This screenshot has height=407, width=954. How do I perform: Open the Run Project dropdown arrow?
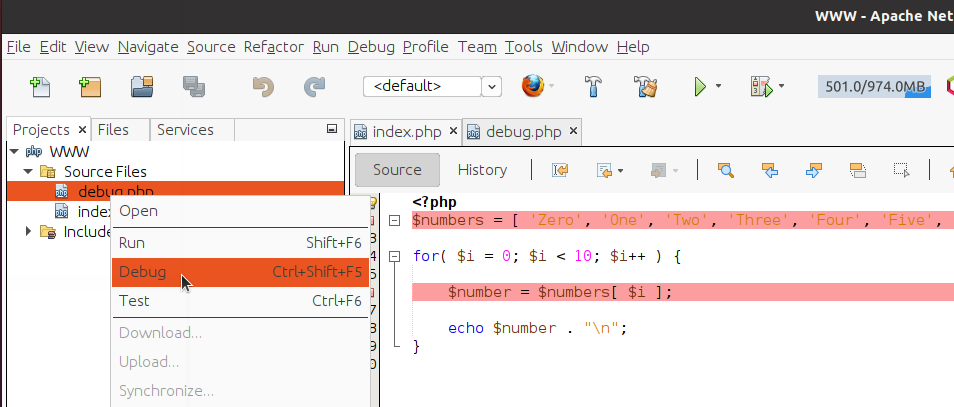(x=718, y=86)
